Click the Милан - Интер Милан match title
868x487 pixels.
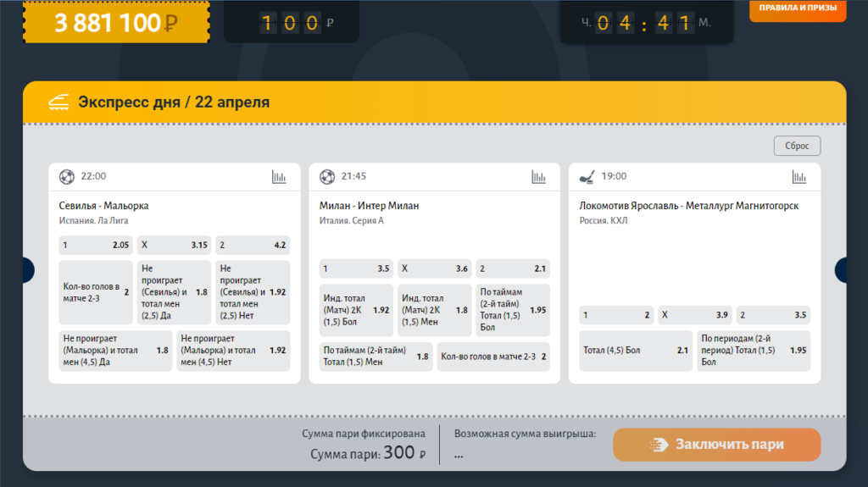point(369,205)
